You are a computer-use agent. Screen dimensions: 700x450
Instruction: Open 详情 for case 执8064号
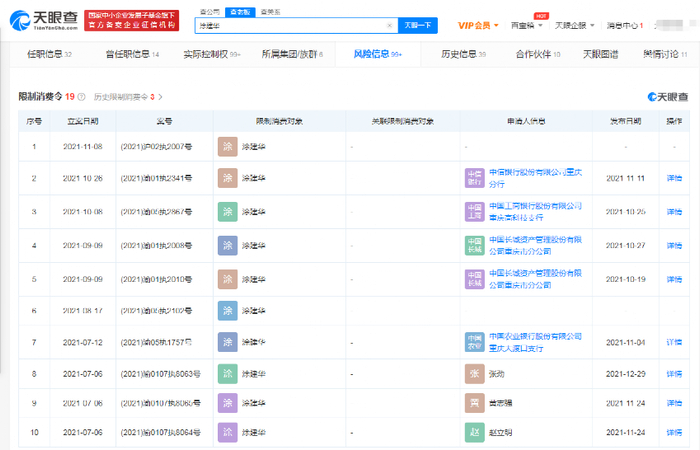[674, 432]
